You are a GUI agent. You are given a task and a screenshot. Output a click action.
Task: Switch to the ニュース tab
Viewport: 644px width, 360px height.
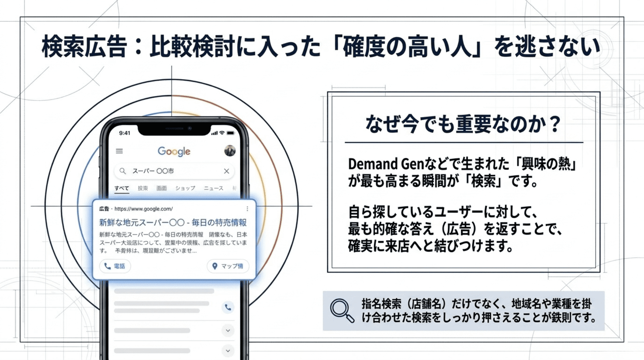[213, 188]
